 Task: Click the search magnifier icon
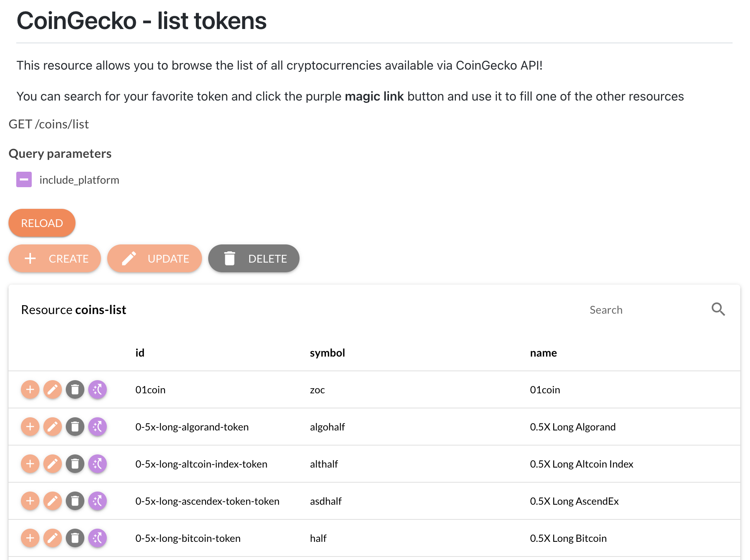click(718, 309)
